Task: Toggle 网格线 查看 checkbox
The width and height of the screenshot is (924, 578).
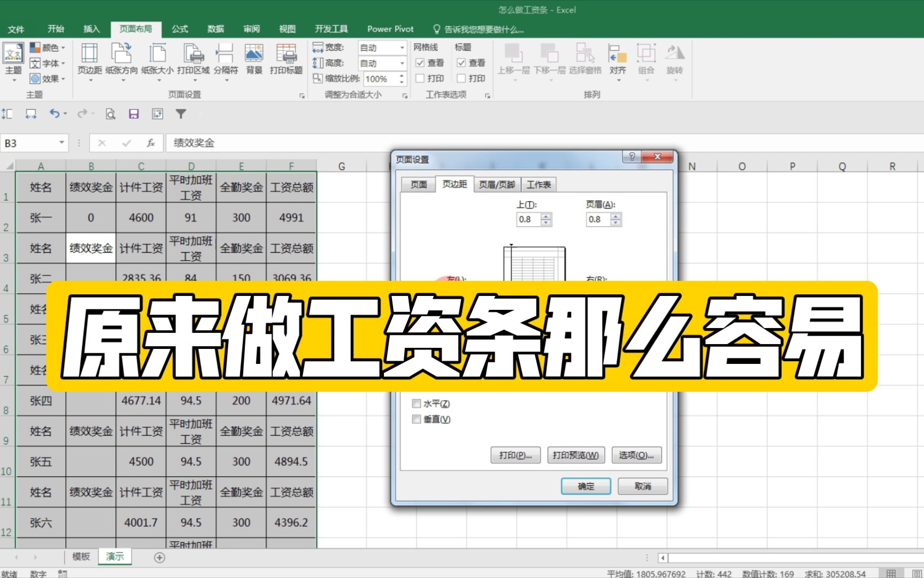Action: coord(420,63)
